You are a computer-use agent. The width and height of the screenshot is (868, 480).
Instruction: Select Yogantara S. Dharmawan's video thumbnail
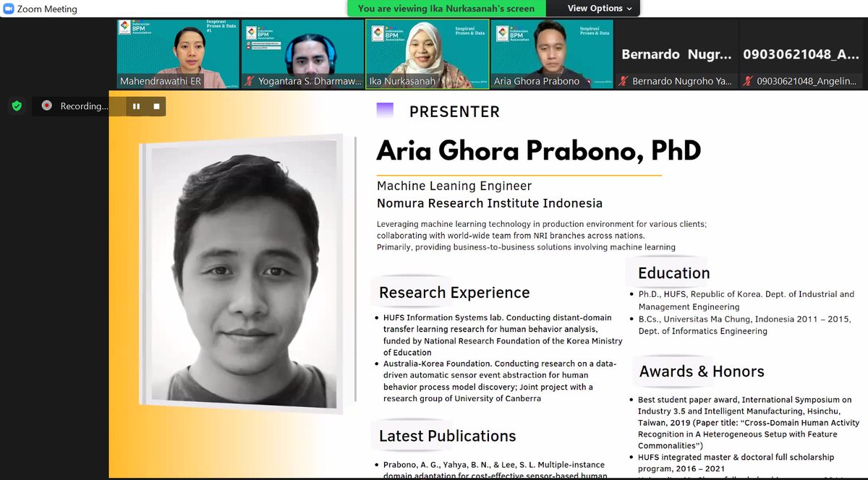click(302, 54)
